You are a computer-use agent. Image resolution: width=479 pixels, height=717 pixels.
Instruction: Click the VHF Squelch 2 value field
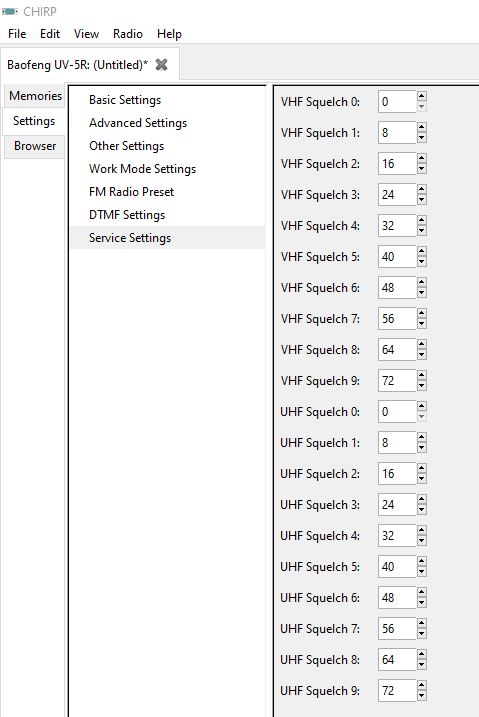point(397,164)
